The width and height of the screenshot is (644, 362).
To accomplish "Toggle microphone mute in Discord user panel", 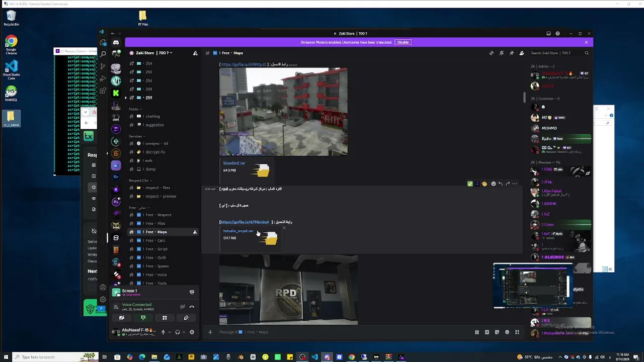I will [163, 332].
